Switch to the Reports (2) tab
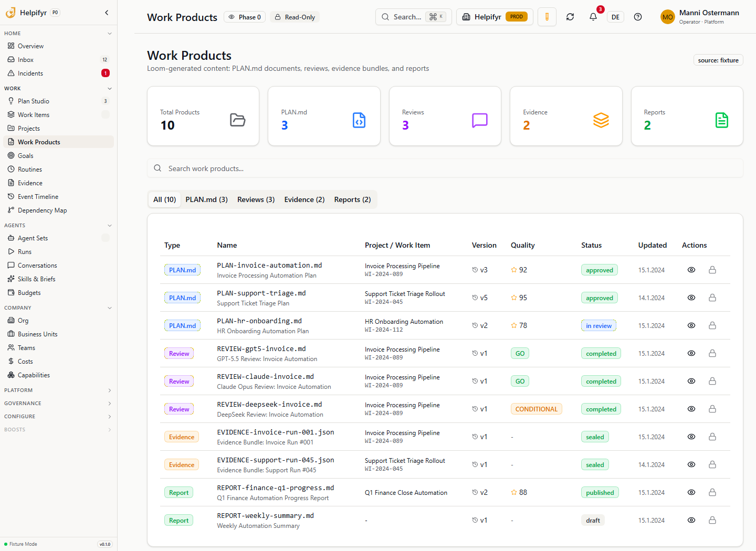756x551 pixels. point(353,199)
